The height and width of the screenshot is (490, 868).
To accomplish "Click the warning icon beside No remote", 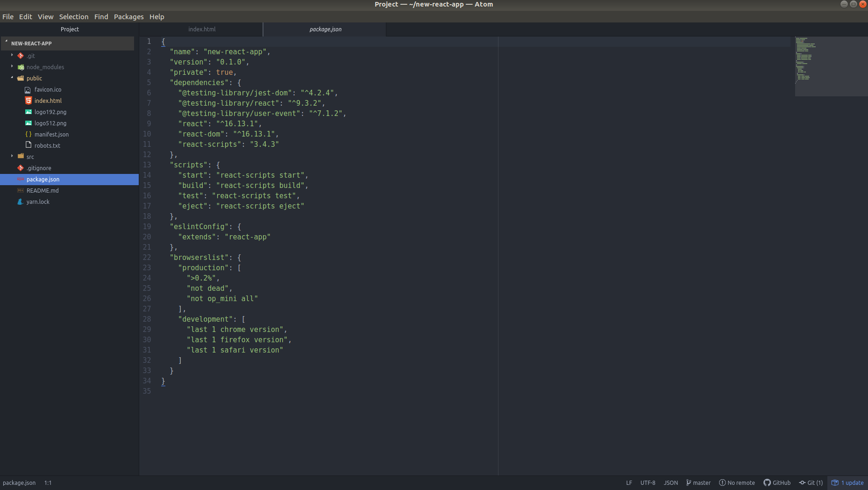I will [x=722, y=483].
